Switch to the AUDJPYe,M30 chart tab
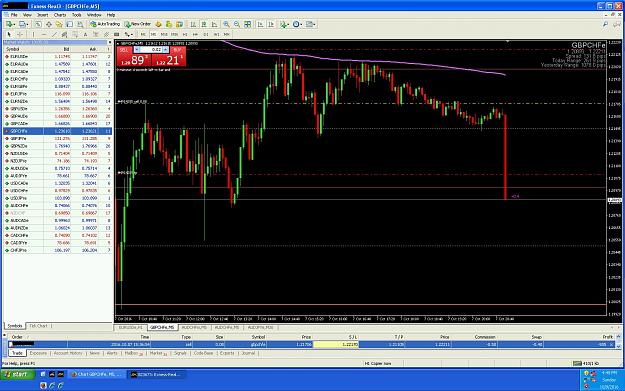The height and width of the screenshot is (391, 625). point(261,327)
